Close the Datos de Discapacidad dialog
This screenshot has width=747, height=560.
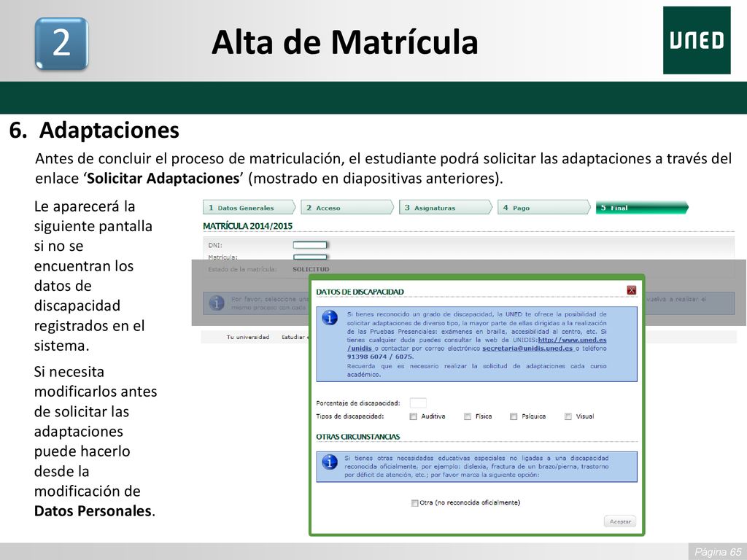click(x=631, y=290)
